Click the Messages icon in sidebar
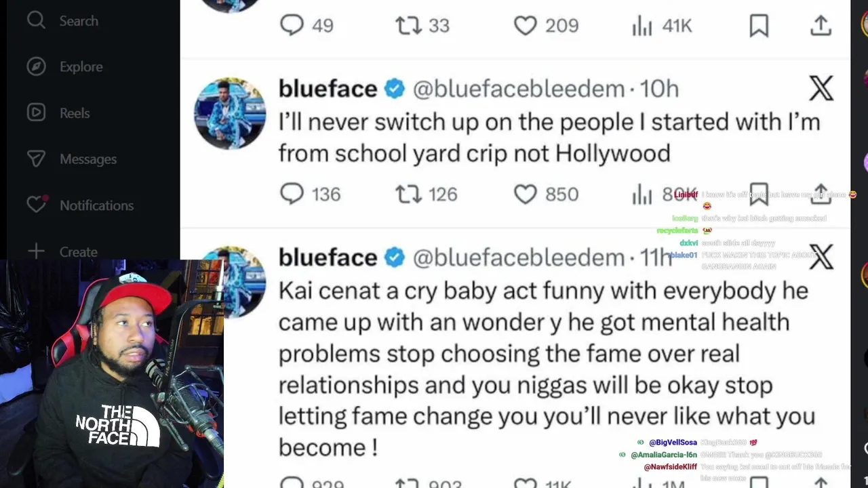 click(36, 159)
